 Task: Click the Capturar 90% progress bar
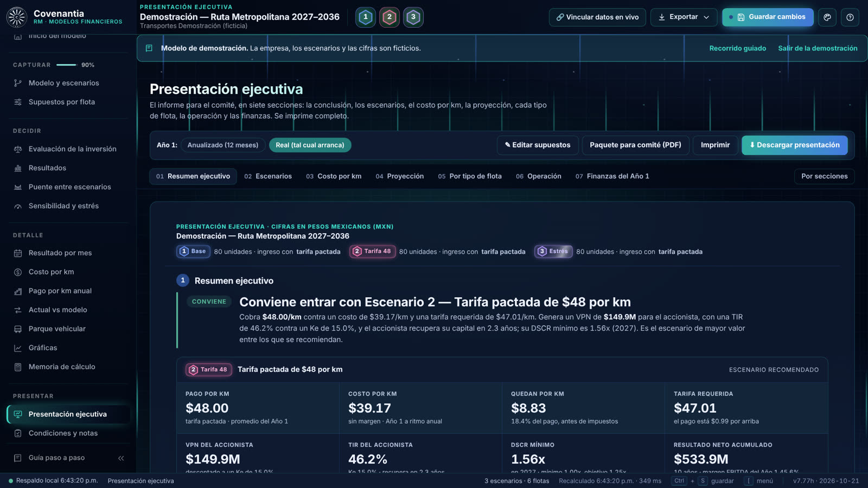(x=67, y=65)
